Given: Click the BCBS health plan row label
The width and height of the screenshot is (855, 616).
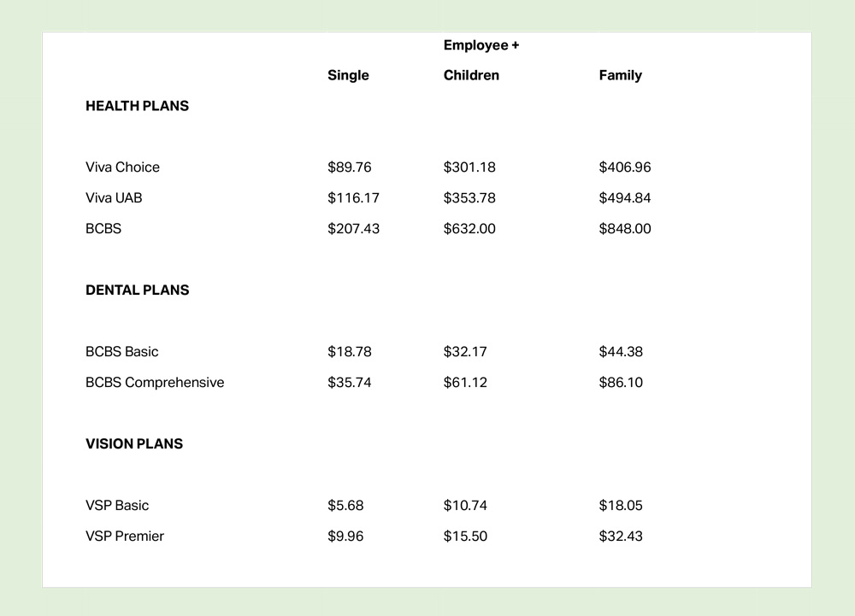Looking at the screenshot, I should coord(103,229).
